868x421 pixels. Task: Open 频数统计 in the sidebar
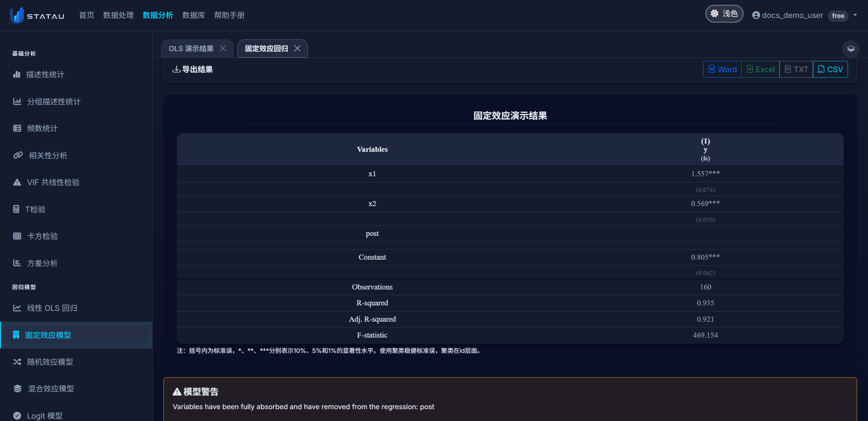(76, 128)
